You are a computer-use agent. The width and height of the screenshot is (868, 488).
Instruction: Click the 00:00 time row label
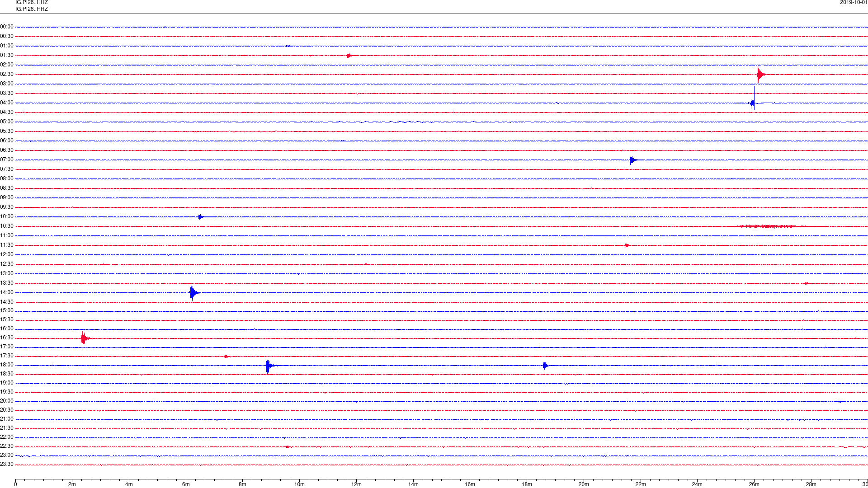[7, 27]
